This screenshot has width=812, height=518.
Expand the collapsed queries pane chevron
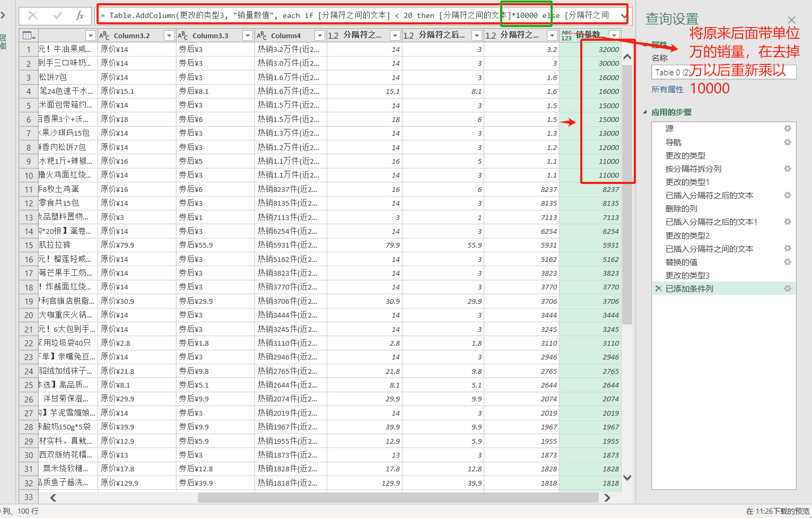3,15
